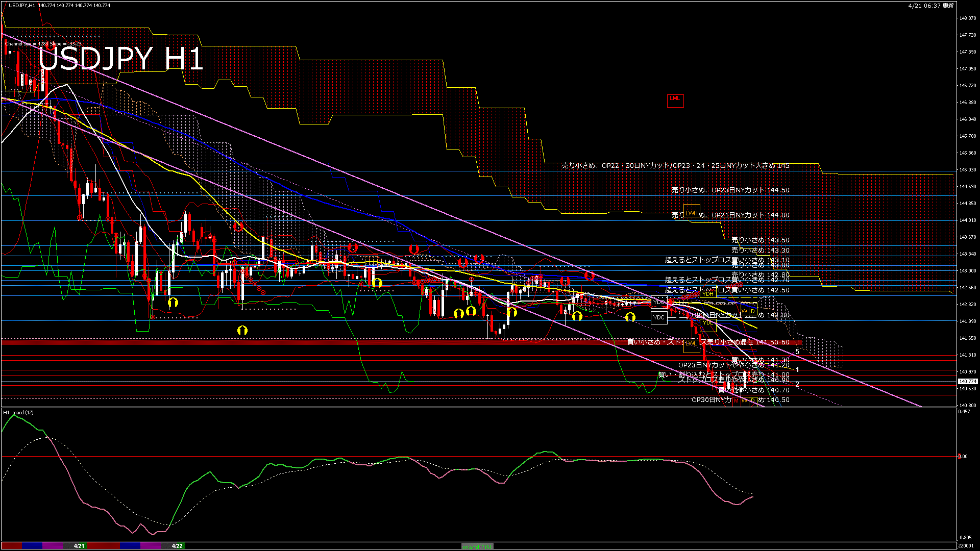This screenshot has height=551, width=980.
Task: Click -0.805 on the MACD scale
Action: 965,538
